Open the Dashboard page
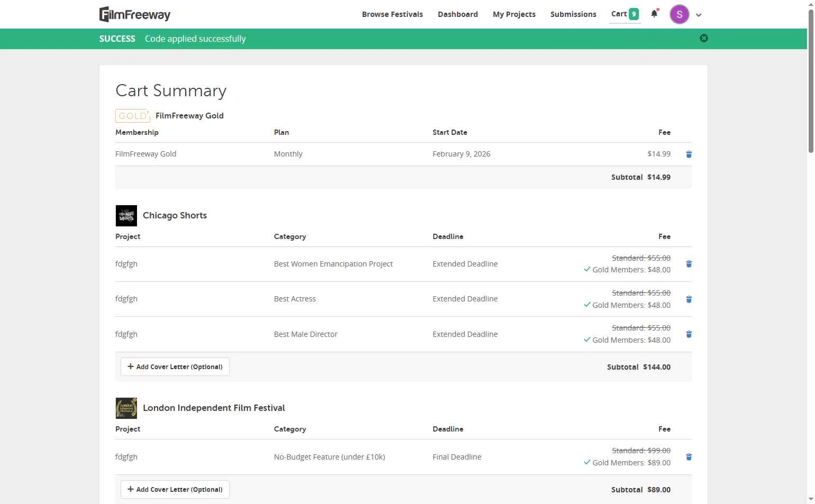Viewport: 815px width, 504px height. [x=458, y=14]
